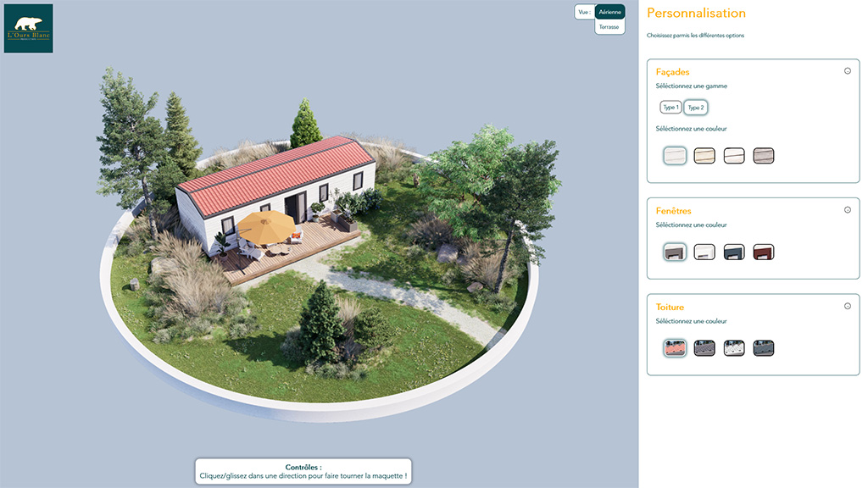The image size is (868, 488).
Task: Choose the white window frame option
Action: point(704,252)
